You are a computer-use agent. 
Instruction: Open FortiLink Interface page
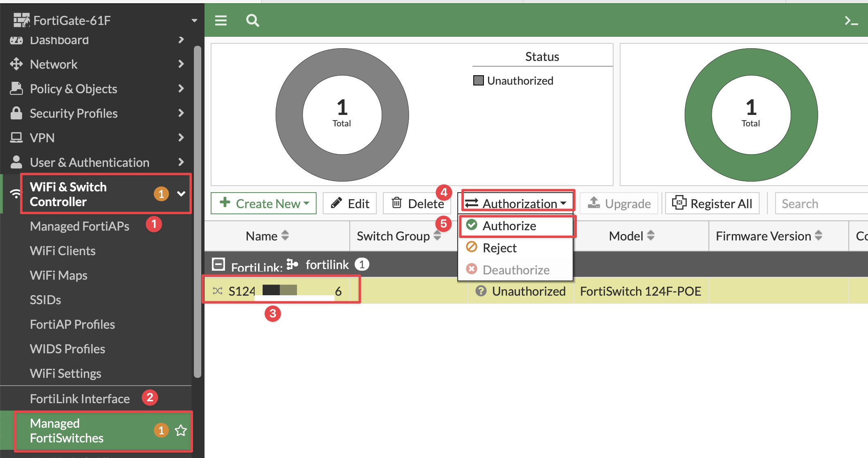coord(80,399)
